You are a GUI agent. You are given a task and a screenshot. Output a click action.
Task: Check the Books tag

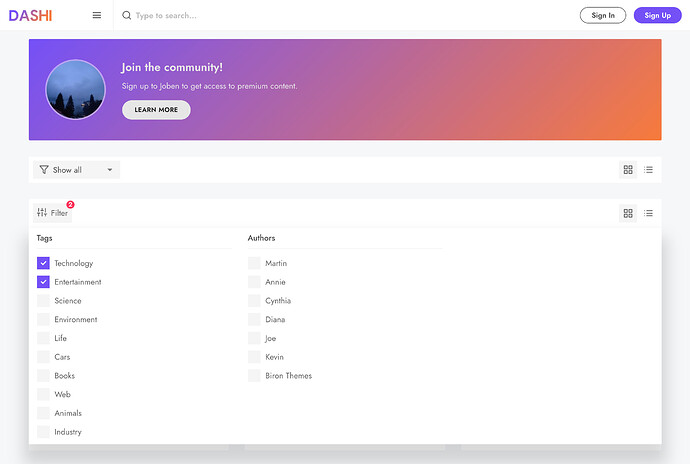(x=43, y=376)
